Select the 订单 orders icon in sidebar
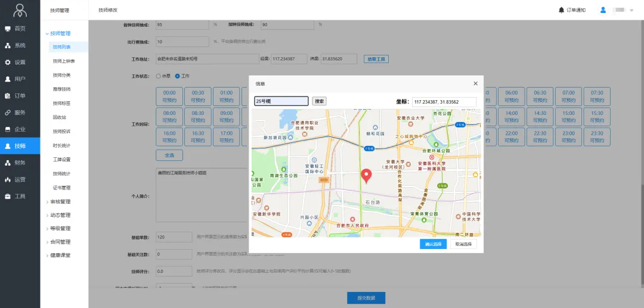 click(8, 95)
